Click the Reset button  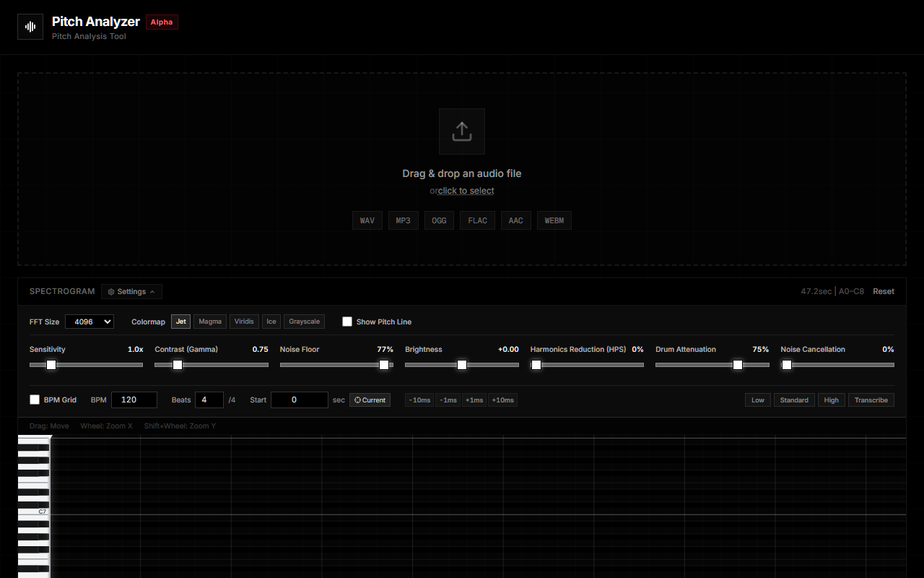point(884,292)
